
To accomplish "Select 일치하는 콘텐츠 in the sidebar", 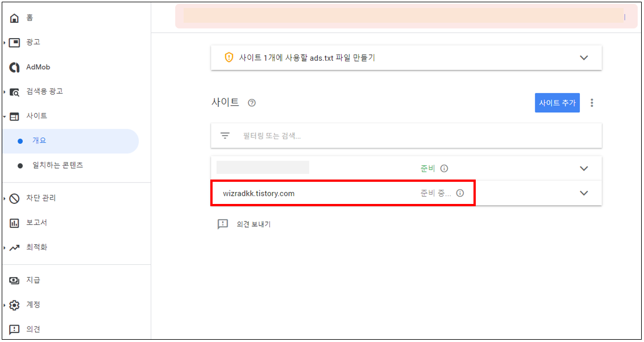I will click(x=58, y=166).
